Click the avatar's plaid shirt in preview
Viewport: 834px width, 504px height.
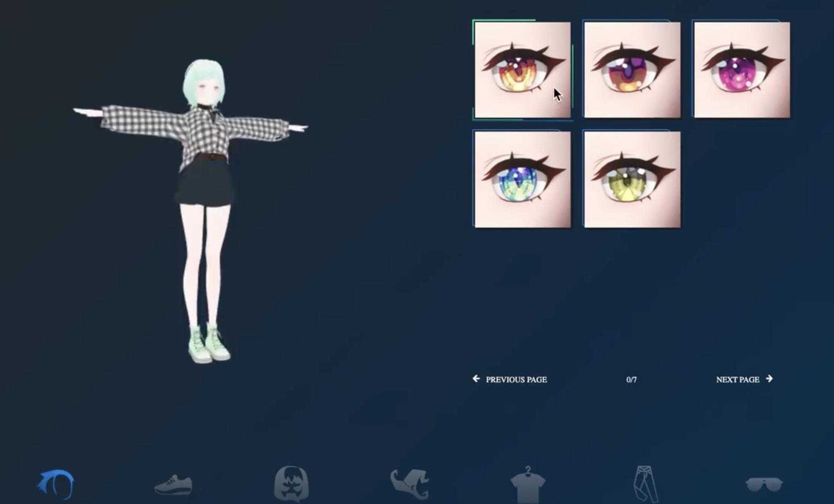pyautogui.click(x=200, y=132)
